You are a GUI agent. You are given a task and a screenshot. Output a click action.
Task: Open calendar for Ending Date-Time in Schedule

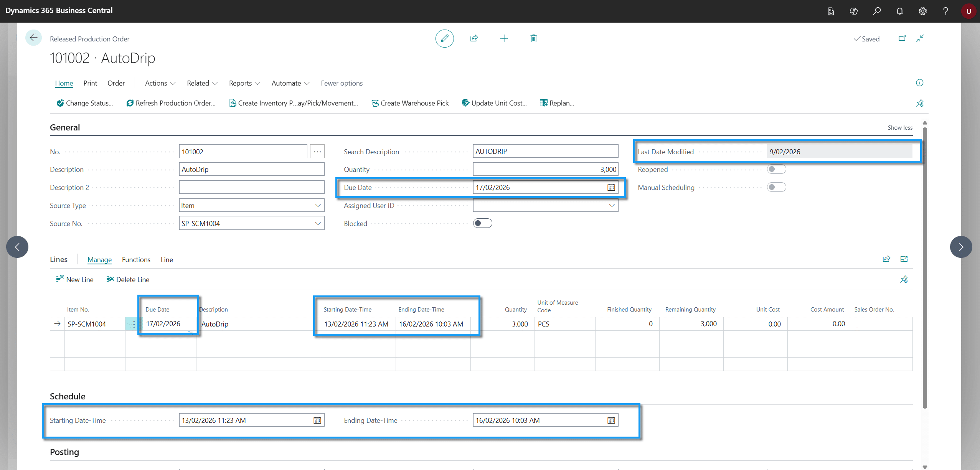click(611, 420)
